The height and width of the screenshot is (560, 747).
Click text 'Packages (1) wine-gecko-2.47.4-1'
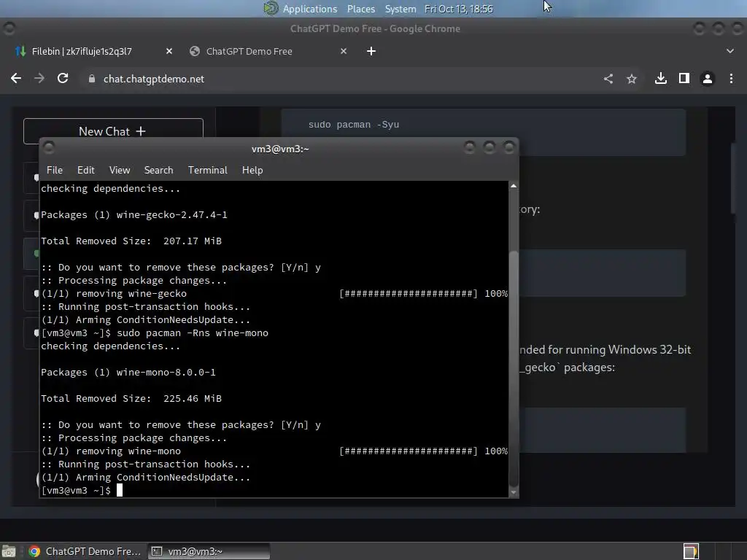[x=134, y=215]
